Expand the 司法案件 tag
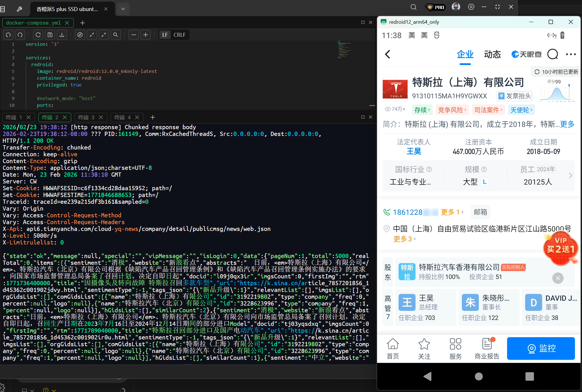The image size is (582, 392). click(488, 110)
